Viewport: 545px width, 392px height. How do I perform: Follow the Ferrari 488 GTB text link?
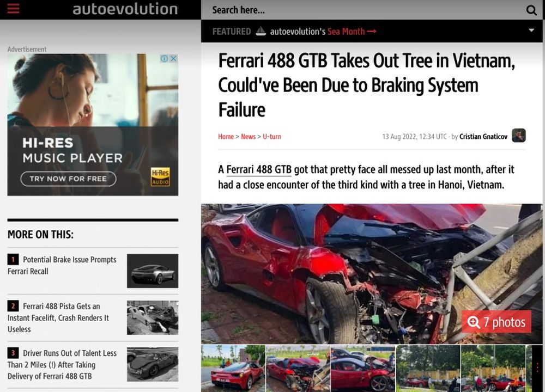point(259,169)
